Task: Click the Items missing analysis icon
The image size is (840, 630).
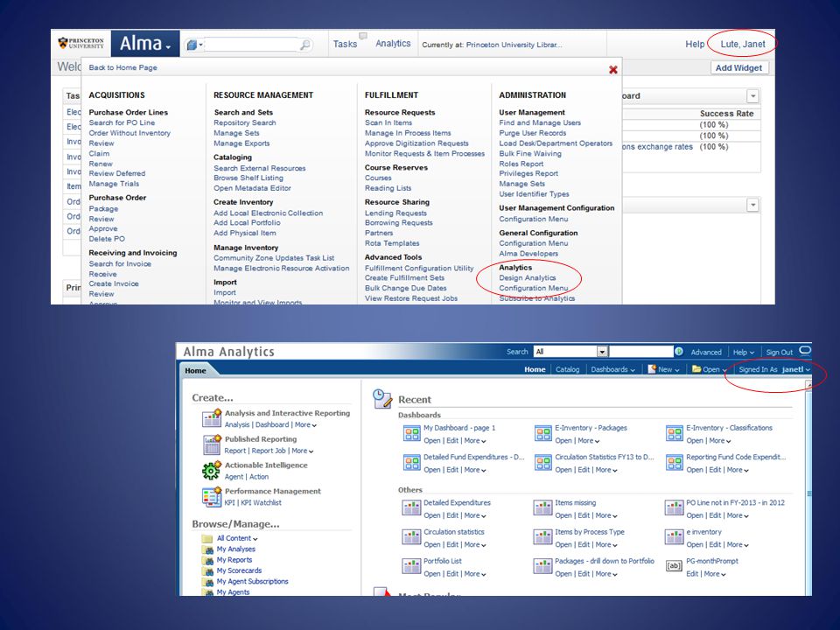Action: (x=542, y=507)
